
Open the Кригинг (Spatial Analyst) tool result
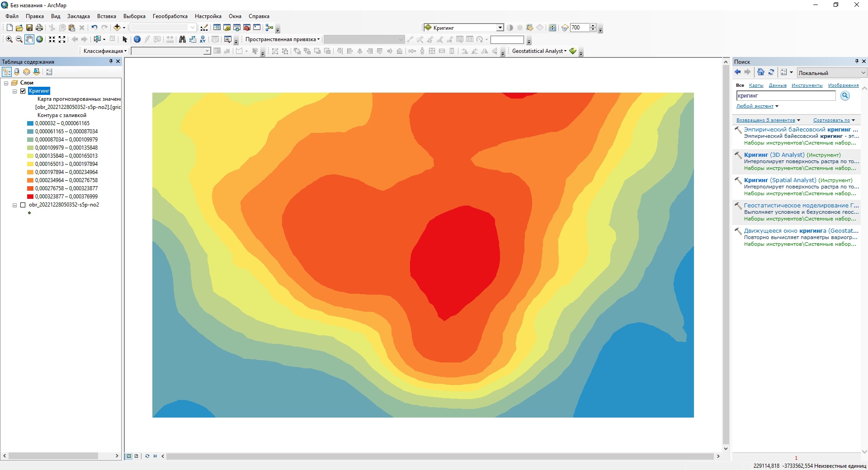(x=798, y=180)
